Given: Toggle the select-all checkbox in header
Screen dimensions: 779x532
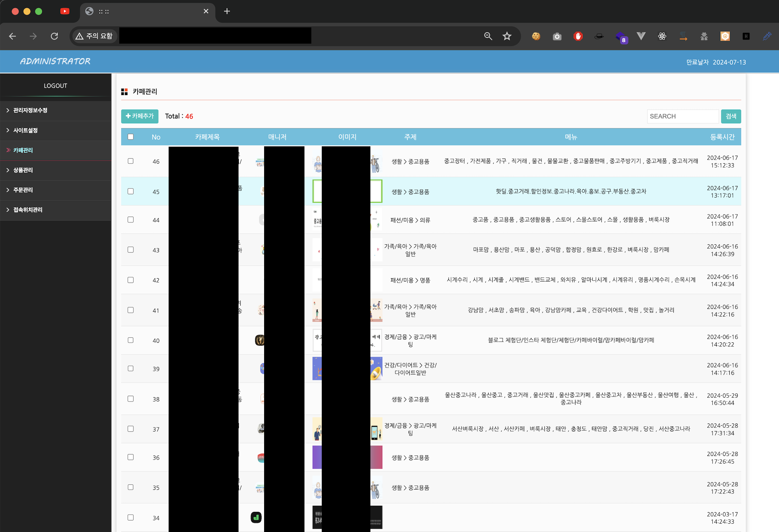Looking at the screenshot, I should [130, 137].
